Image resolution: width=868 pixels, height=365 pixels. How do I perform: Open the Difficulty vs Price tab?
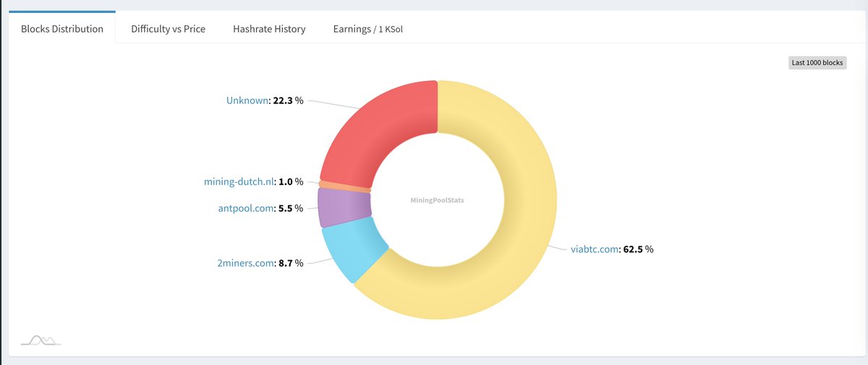click(168, 29)
